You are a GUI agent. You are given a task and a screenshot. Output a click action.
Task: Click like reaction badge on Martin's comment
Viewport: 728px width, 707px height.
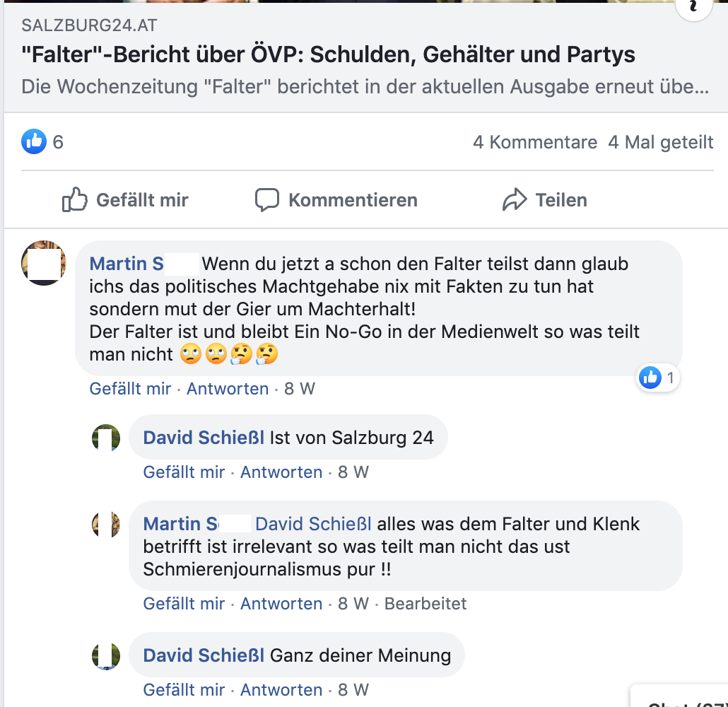(650, 378)
